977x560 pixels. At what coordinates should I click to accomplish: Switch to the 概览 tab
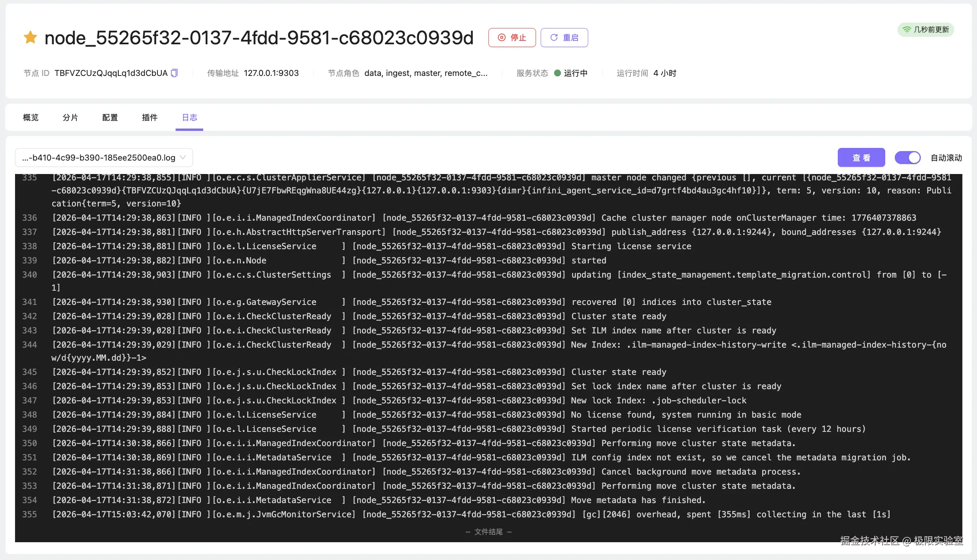30,117
